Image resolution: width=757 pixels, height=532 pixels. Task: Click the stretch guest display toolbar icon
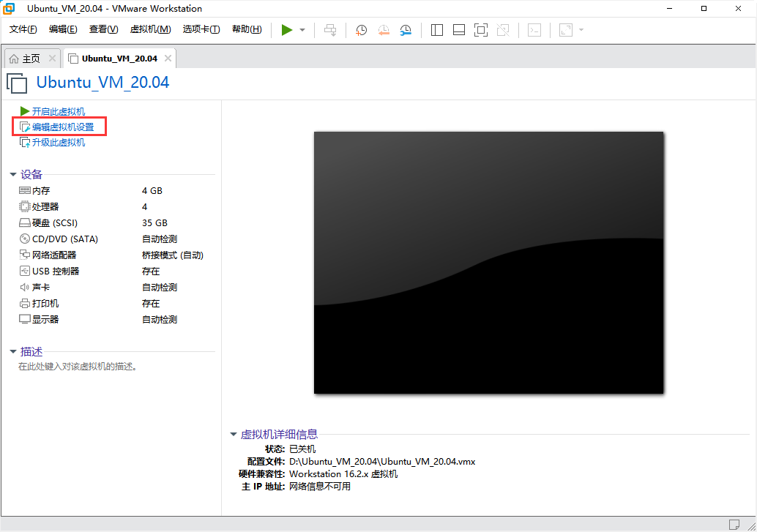pyautogui.click(x=566, y=30)
